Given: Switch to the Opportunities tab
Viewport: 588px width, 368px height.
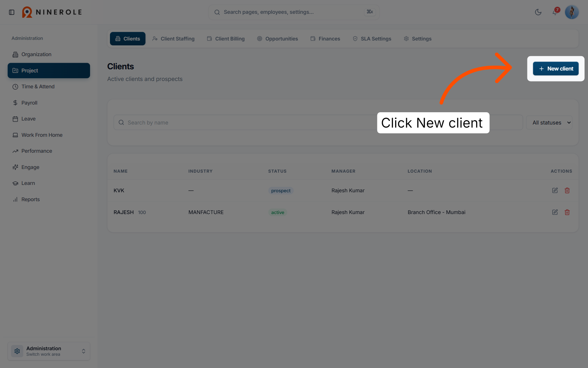Looking at the screenshot, I should click(277, 39).
